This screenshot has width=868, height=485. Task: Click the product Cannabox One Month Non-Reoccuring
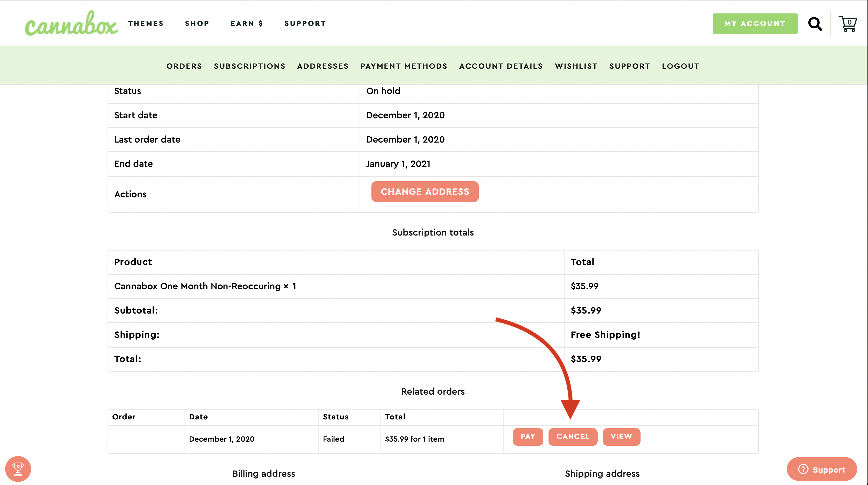[197, 286]
